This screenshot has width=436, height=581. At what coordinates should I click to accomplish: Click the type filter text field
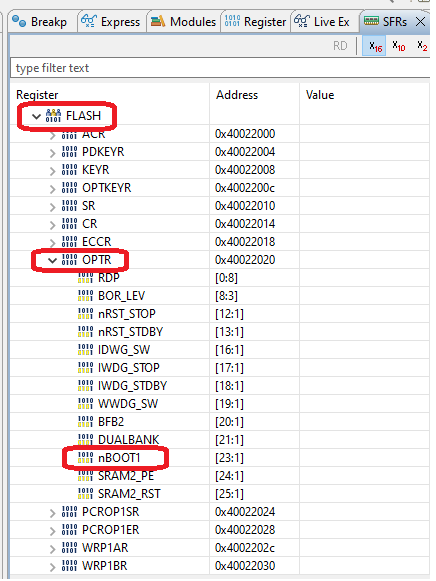coord(220,68)
